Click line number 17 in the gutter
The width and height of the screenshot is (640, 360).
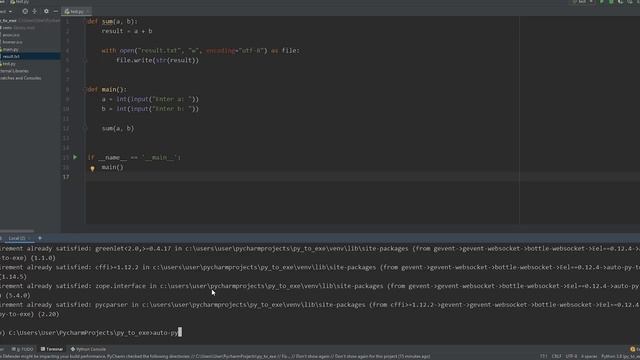[66, 177]
